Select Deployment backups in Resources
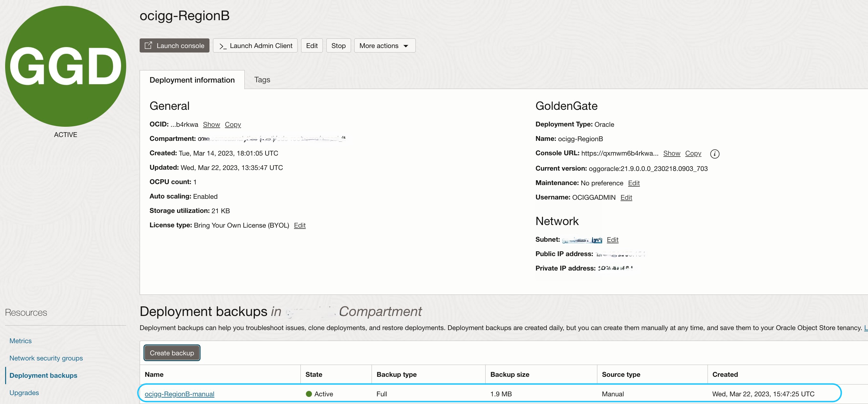This screenshot has height=404, width=868. point(43,376)
